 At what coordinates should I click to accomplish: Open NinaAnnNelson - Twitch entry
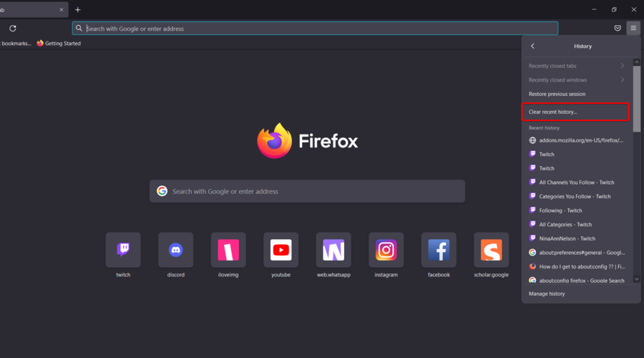coord(576,238)
